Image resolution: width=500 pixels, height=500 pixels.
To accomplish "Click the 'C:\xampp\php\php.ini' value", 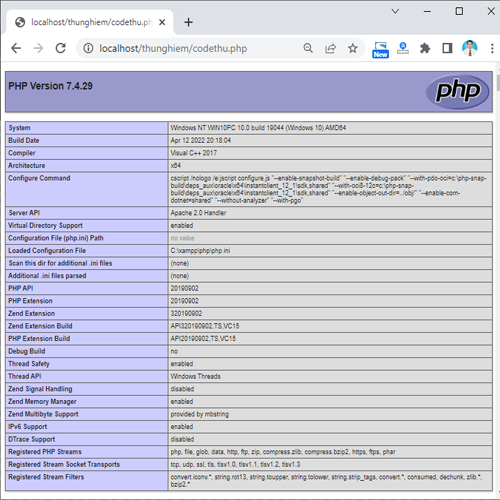I will coord(200,250).
